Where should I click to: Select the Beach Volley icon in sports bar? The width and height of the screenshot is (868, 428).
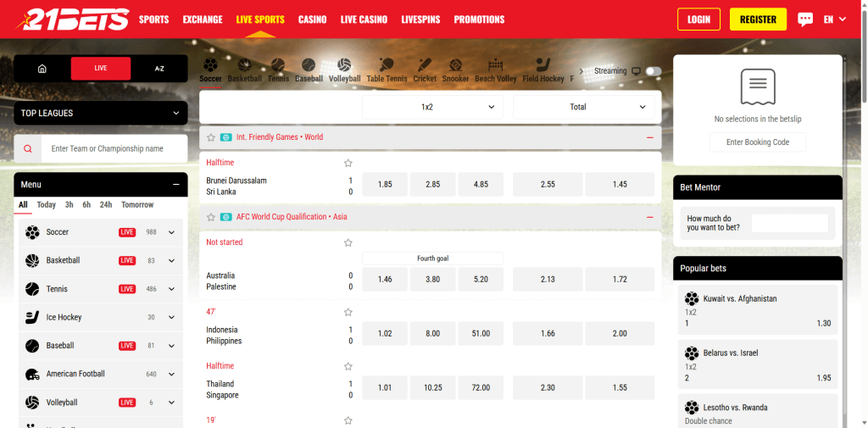pos(495,65)
